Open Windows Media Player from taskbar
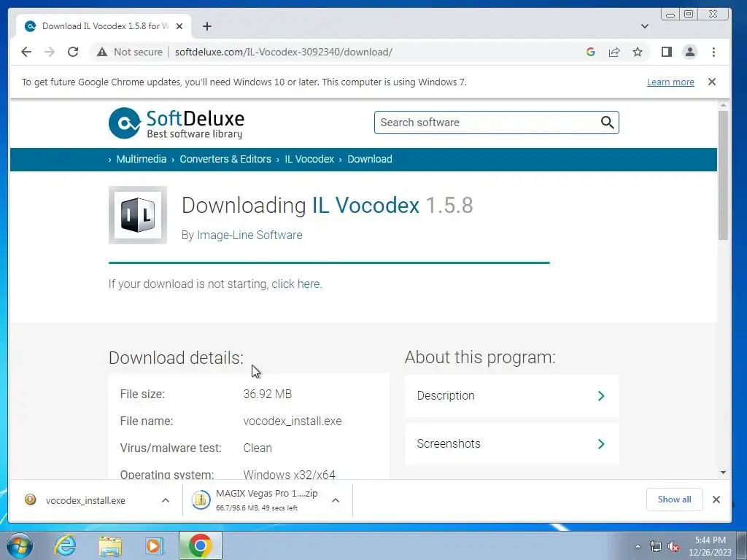The image size is (747, 560). [155, 545]
